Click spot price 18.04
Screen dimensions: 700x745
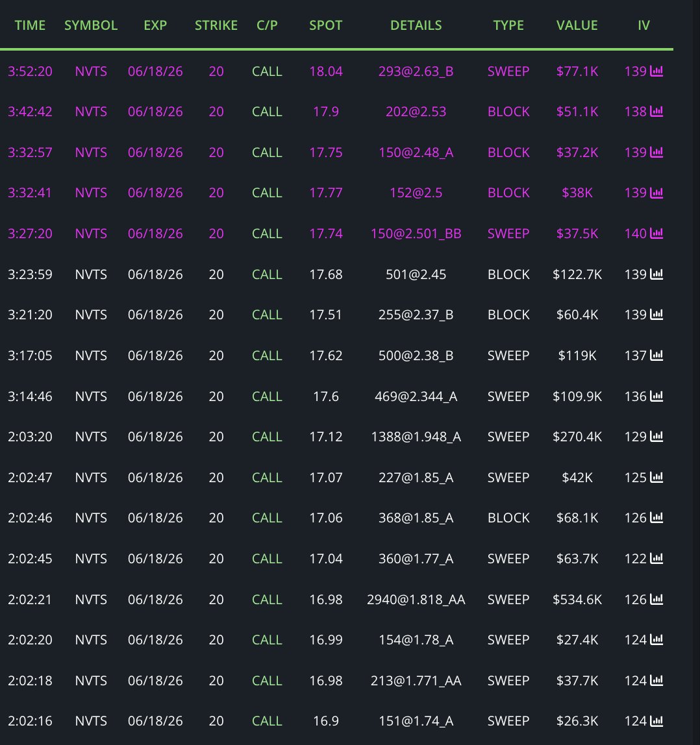point(326,71)
